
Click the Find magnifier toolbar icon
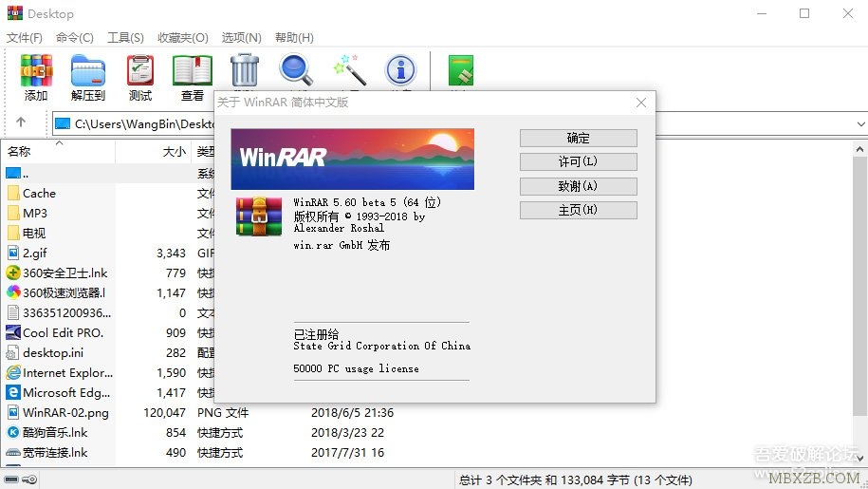tap(296, 70)
